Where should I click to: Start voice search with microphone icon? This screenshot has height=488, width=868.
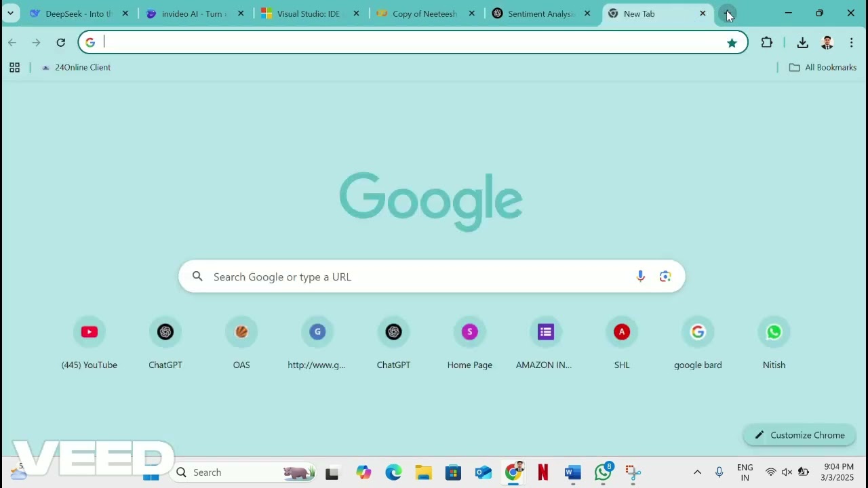point(640,277)
